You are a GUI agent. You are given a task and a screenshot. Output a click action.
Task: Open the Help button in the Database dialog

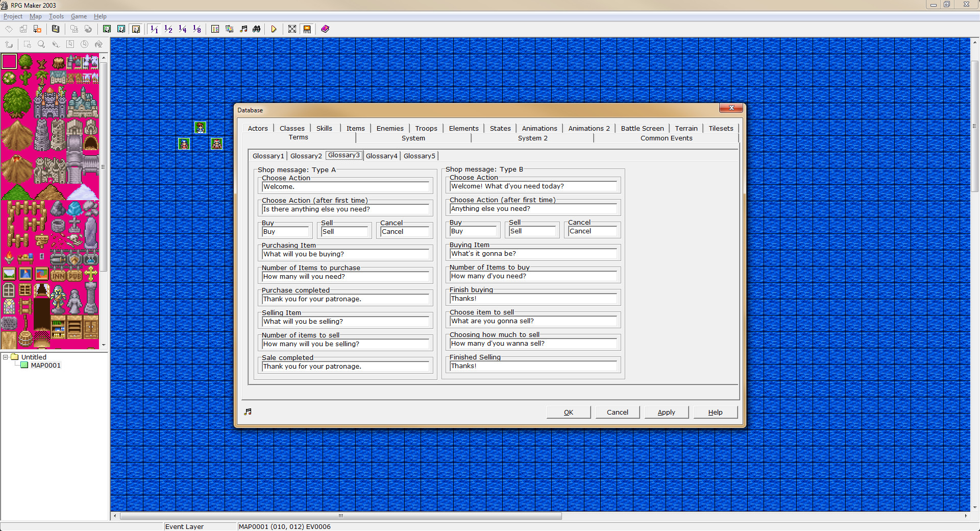(x=715, y=412)
